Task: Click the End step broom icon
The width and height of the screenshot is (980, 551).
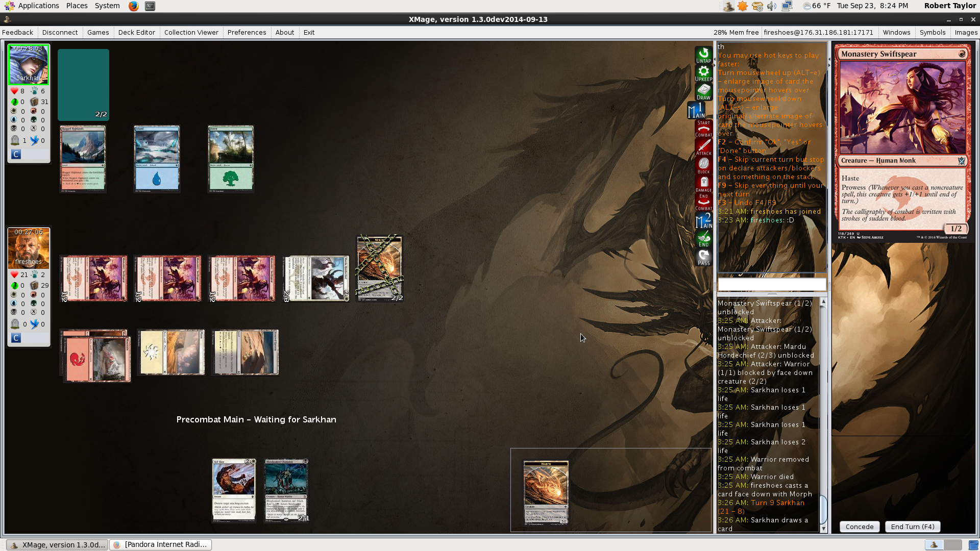Action: click(x=703, y=239)
